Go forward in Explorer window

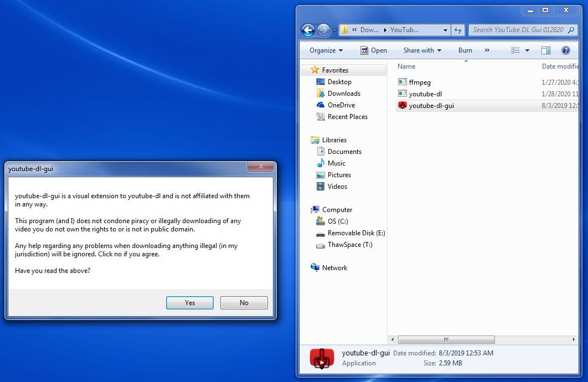click(x=323, y=30)
